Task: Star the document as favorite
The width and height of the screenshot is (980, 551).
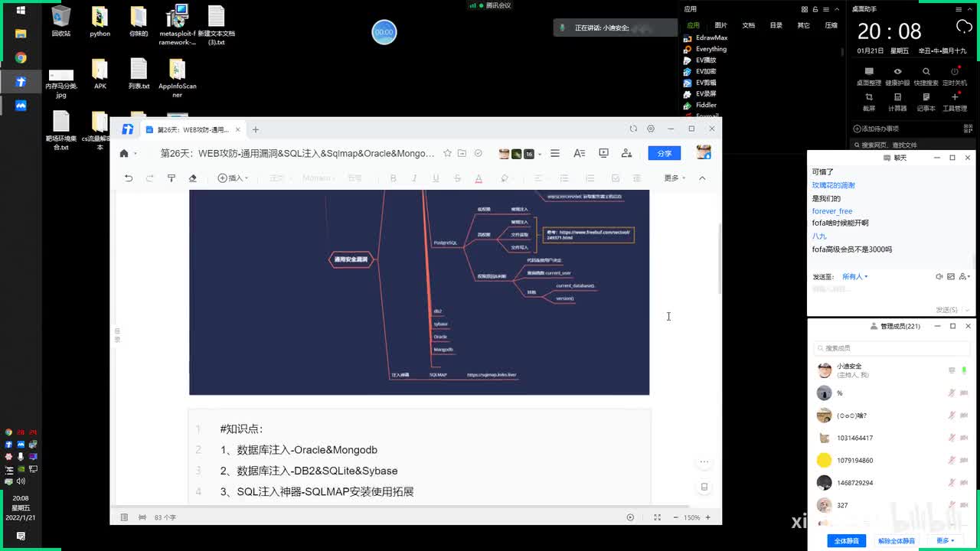Action: point(448,153)
